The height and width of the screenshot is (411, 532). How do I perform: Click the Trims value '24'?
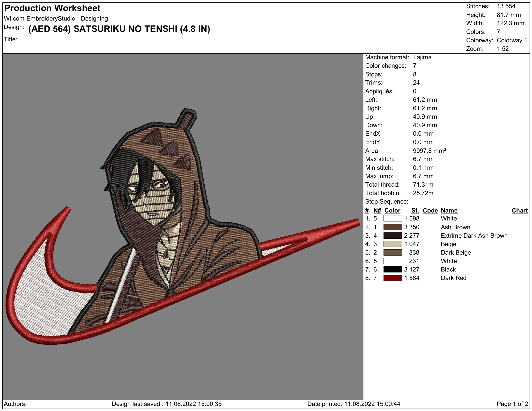(416, 82)
